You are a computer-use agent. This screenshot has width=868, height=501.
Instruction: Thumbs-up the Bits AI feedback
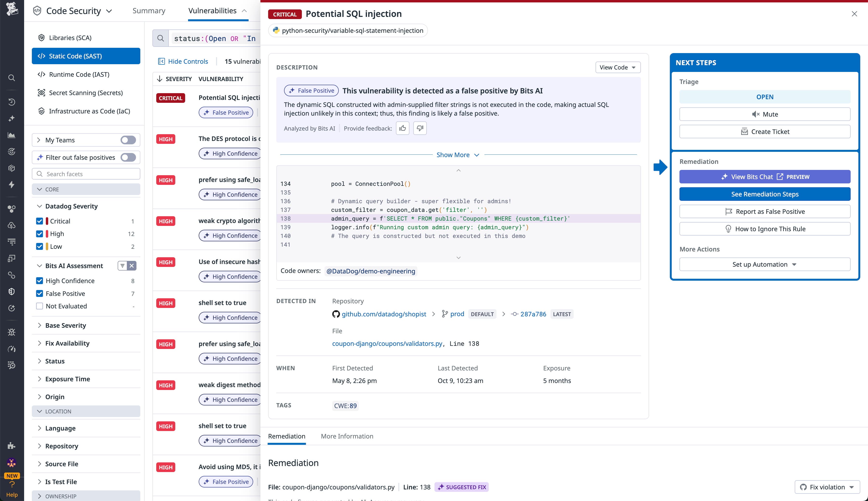coord(403,128)
